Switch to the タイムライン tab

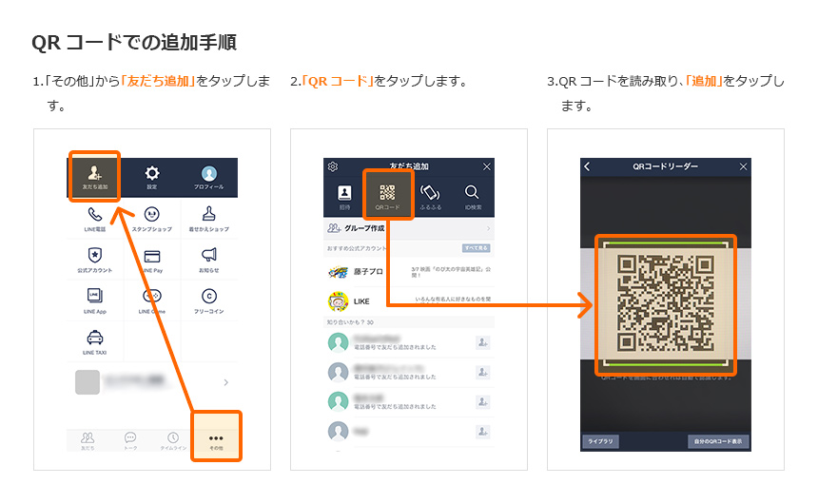pyautogui.click(x=173, y=441)
